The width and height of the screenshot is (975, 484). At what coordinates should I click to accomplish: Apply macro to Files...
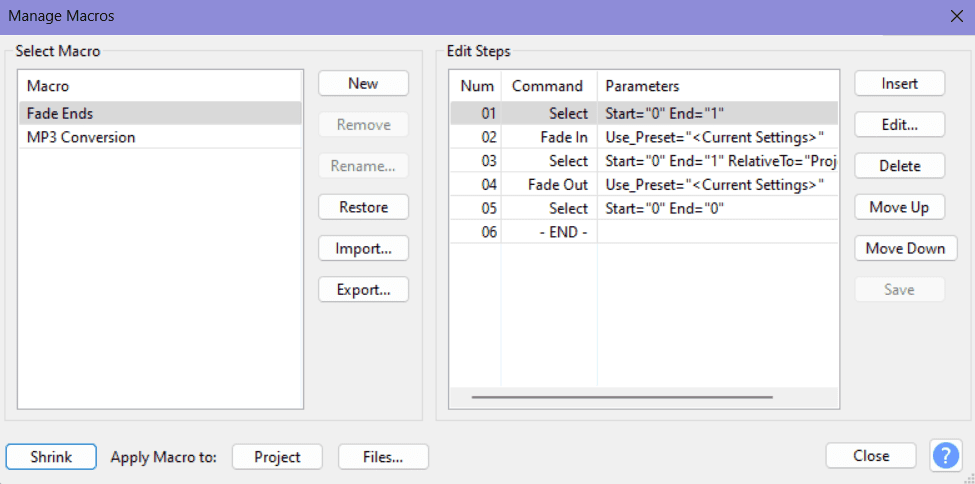click(x=383, y=457)
